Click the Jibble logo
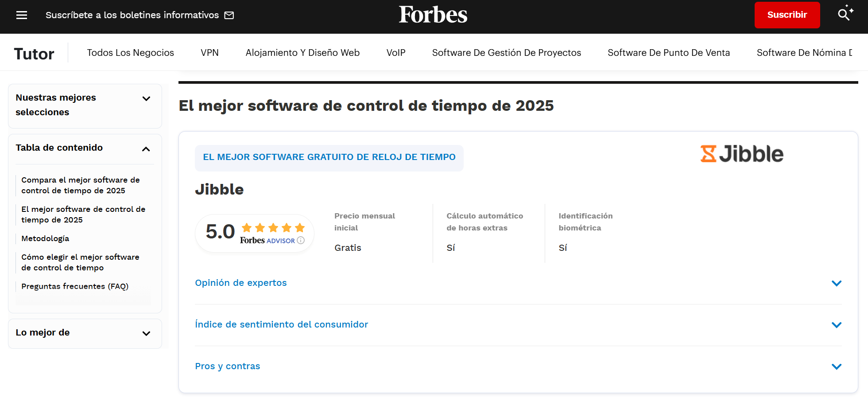Screen dimensions: 868x398 [x=742, y=154]
